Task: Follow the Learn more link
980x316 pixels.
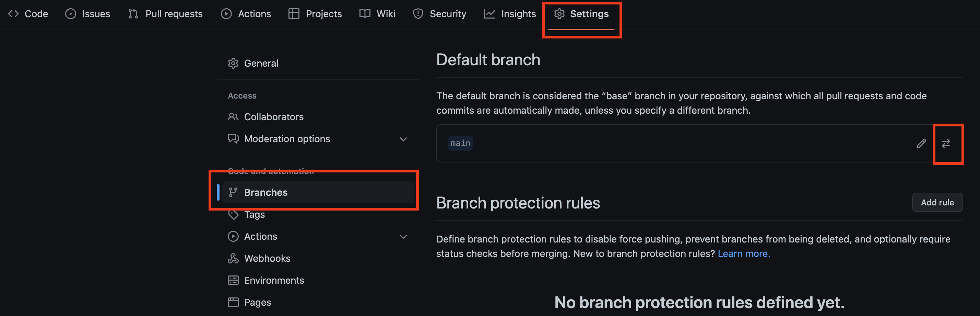Action: click(x=744, y=253)
